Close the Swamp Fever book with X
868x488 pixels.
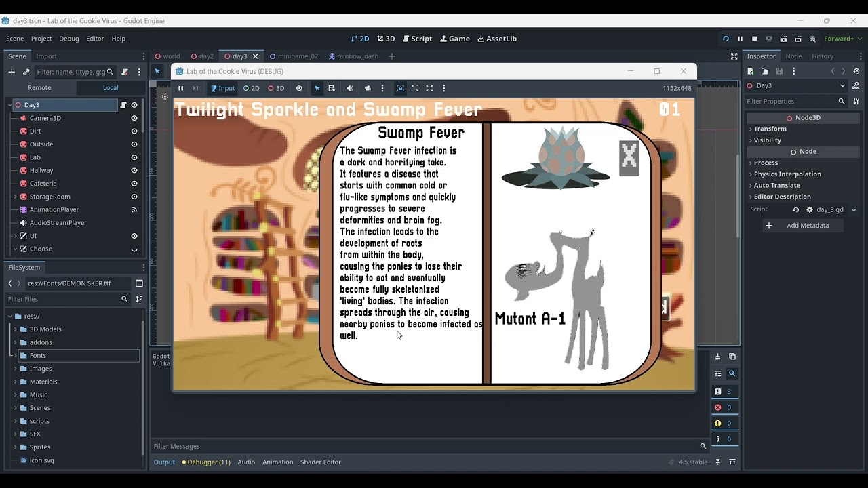[x=629, y=158]
